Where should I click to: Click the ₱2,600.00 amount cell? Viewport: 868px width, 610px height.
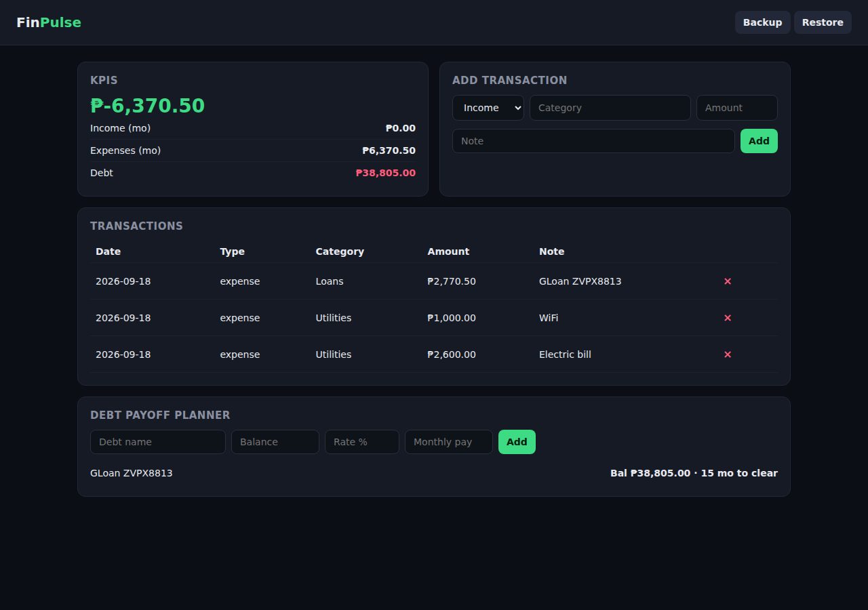pyautogui.click(x=452, y=354)
